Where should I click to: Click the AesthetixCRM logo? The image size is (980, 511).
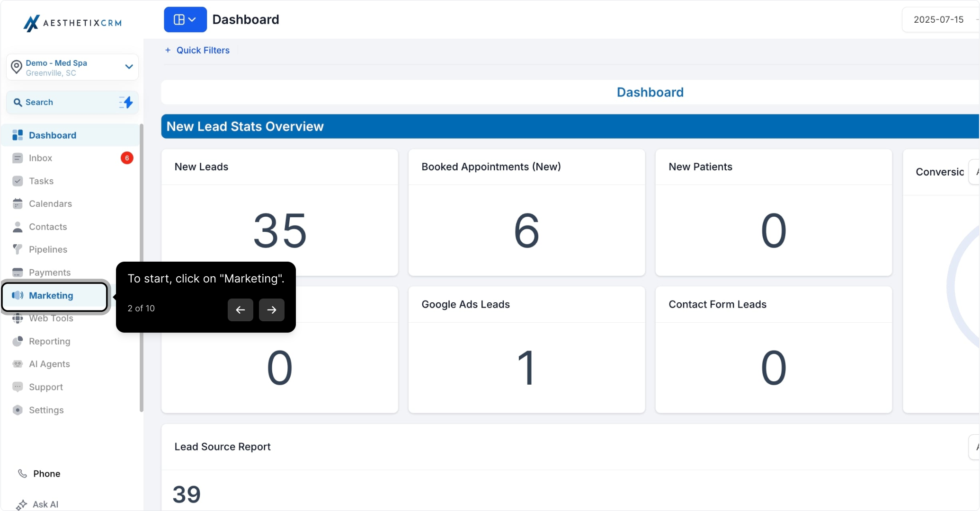click(72, 23)
